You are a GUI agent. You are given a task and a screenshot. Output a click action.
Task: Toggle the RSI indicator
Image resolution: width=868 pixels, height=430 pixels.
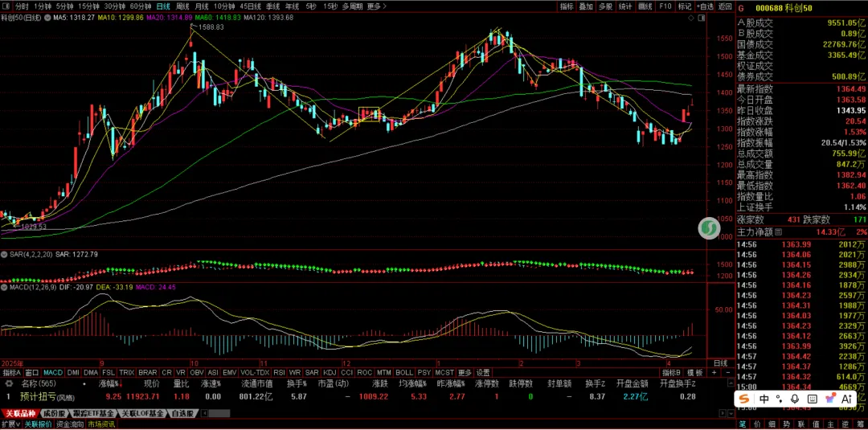click(x=279, y=373)
